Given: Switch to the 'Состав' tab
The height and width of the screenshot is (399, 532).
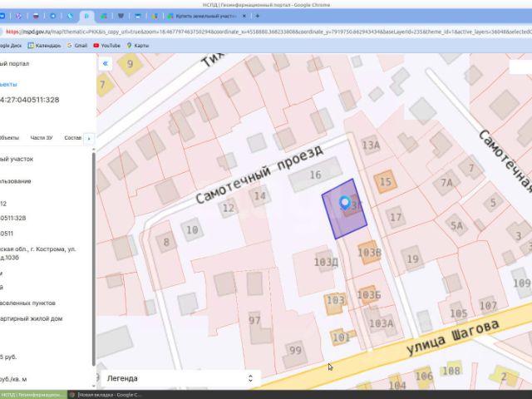Looking at the screenshot, I should point(72,138).
